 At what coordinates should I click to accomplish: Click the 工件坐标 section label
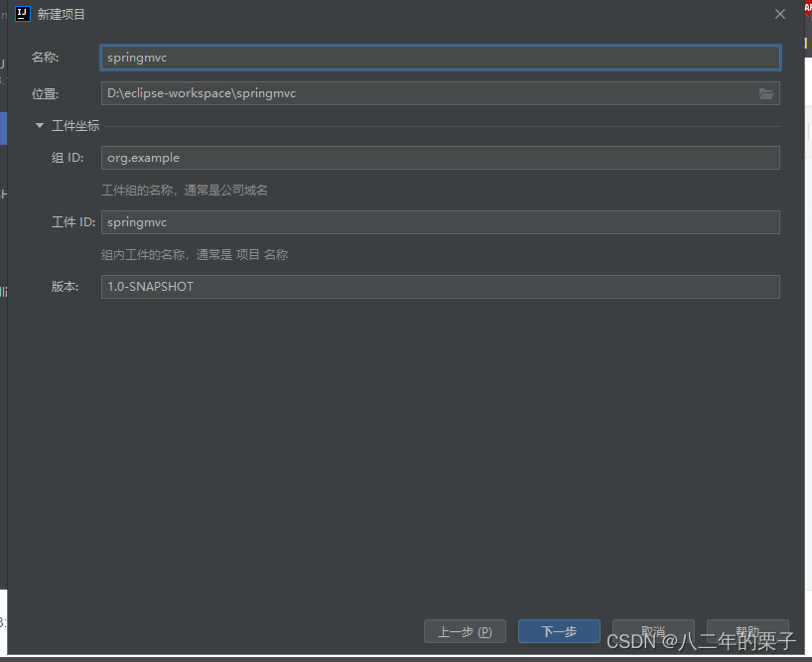coord(75,126)
